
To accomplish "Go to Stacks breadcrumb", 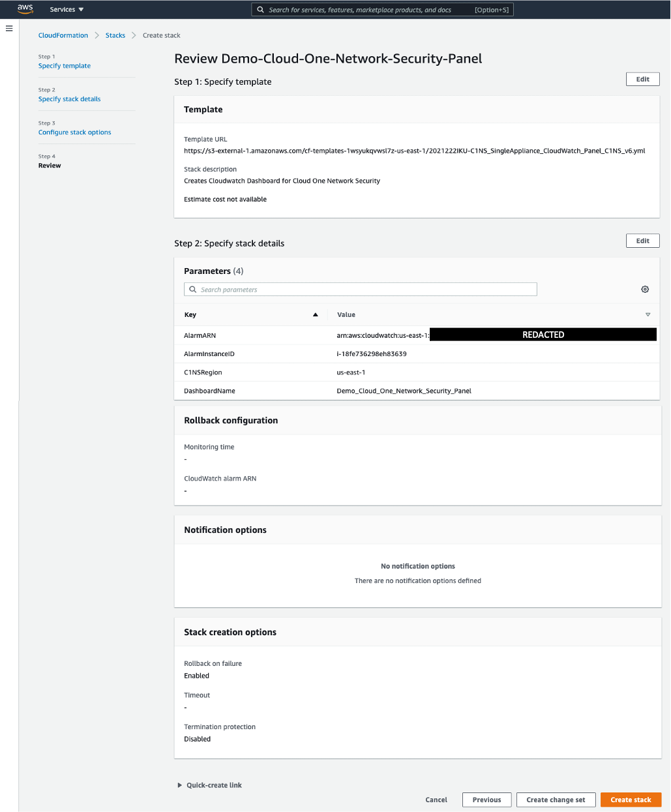I will coord(115,35).
